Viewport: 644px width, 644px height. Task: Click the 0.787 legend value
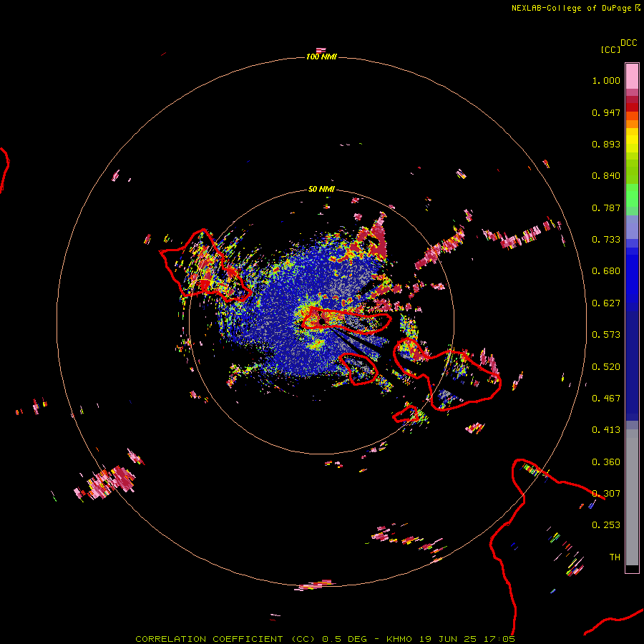coord(606,208)
